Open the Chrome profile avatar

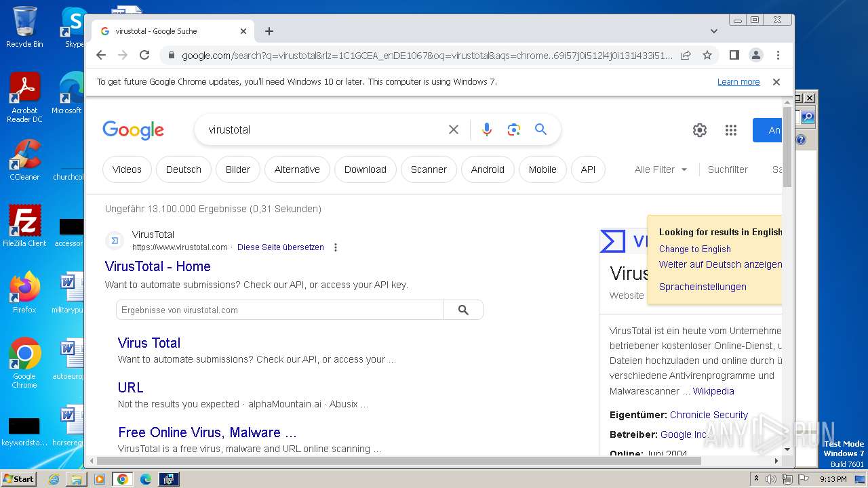(755, 55)
